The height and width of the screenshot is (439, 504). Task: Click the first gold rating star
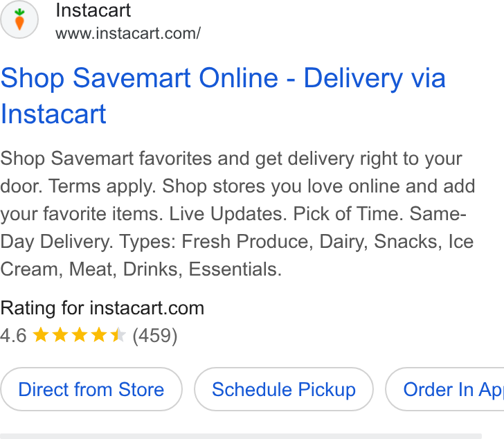[41, 334]
